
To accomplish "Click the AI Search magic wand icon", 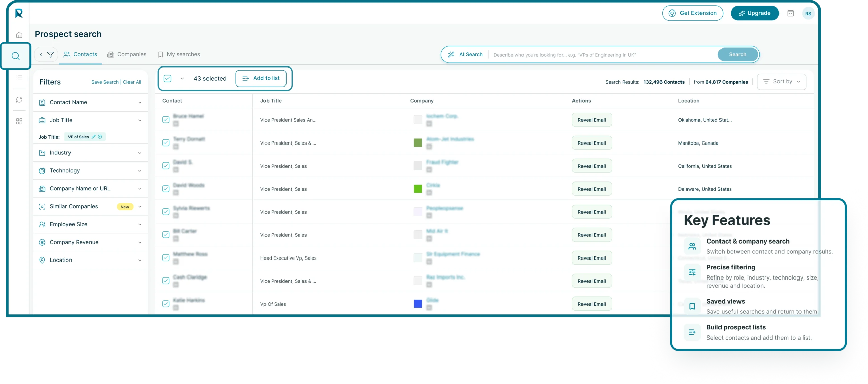I will (451, 54).
